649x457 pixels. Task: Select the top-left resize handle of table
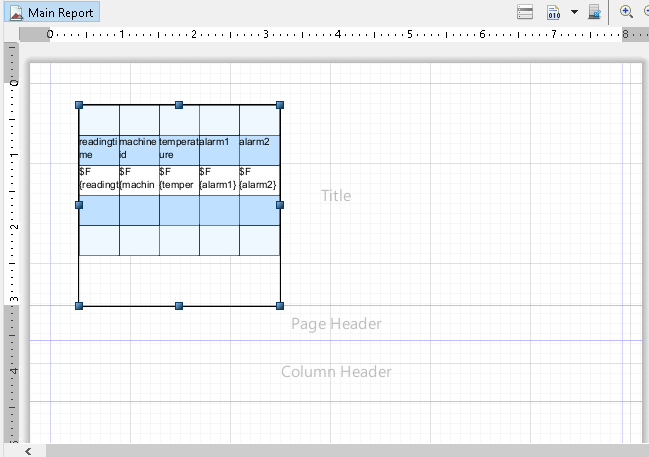click(x=79, y=105)
